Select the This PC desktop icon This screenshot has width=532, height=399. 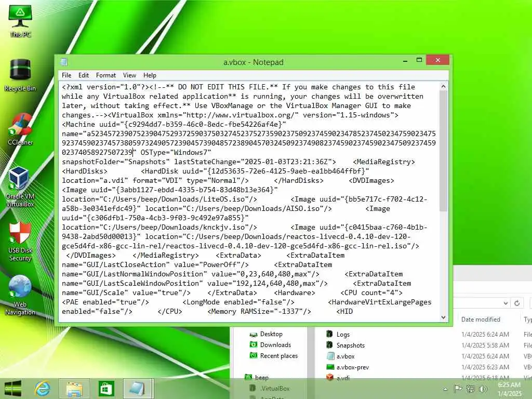coord(20,21)
